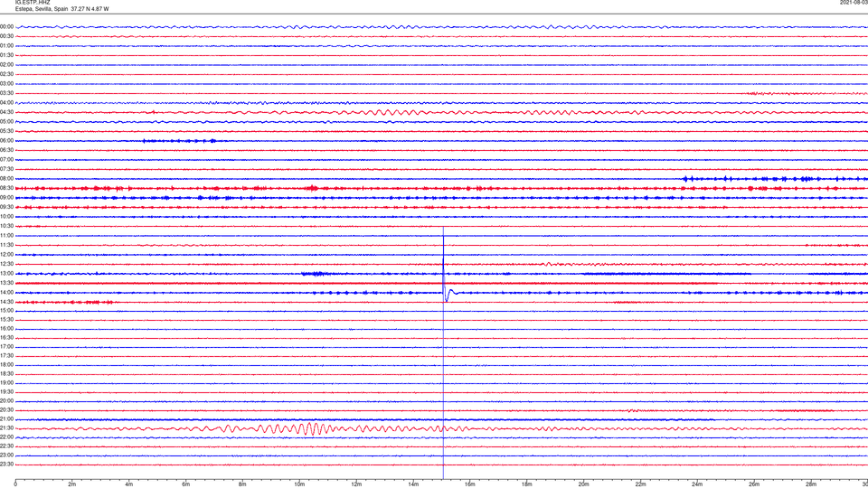
Task: Click the 22m tick label on minute axis
Action: click(640, 484)
